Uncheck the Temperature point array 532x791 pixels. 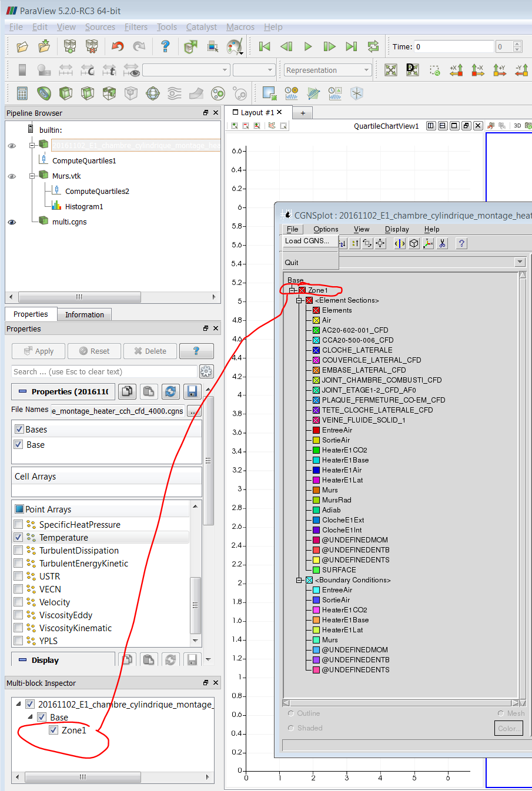[x=18, y=537]
